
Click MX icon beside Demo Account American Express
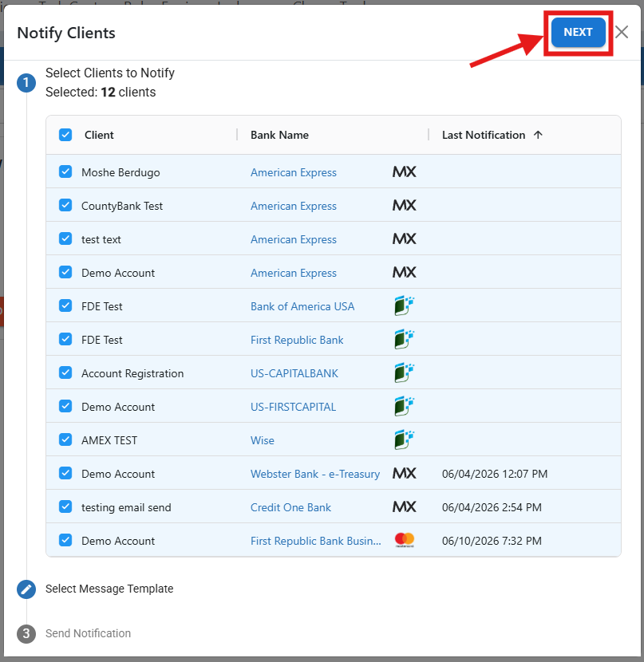pyautogui.click(x=404, y=272)
